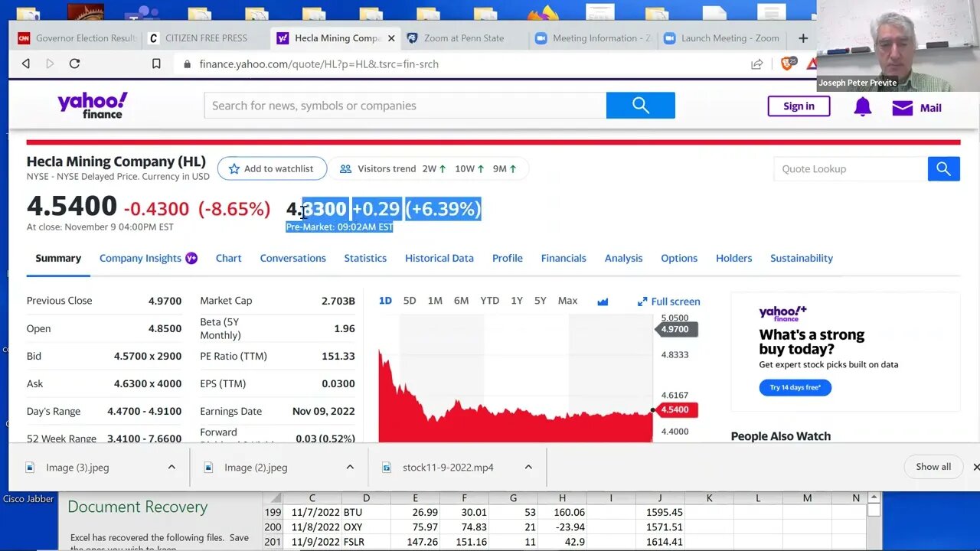Click the CNN favicon on Governor Election tab
This screenshot has height=551, width=980.
(x=24, y=38)
